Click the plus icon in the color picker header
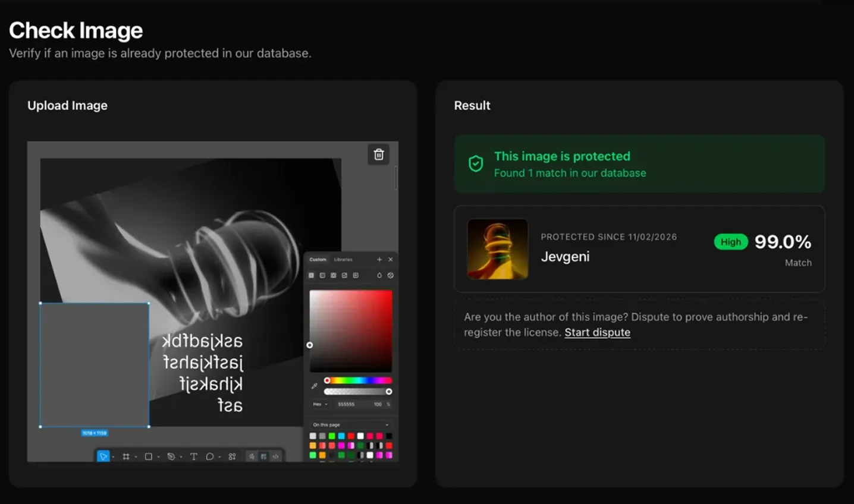854x504 pixels. coord(379,260)
